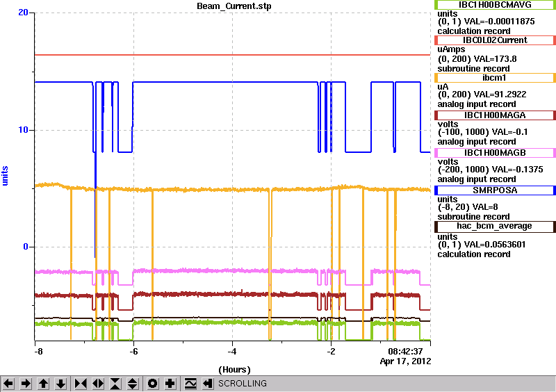Click the x-axis label -8
Image resolution: width=556 pixels, height=392 pixels.
(38, 352)
